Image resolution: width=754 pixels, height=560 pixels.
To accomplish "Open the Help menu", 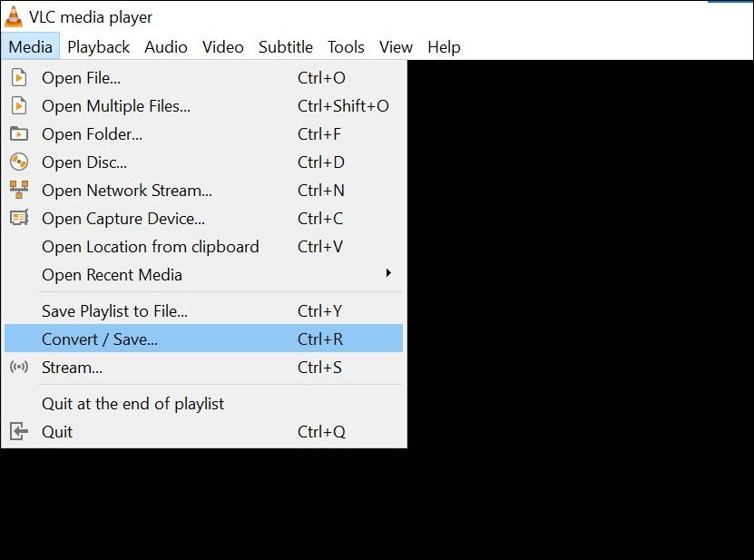I will tap(444, 47).
